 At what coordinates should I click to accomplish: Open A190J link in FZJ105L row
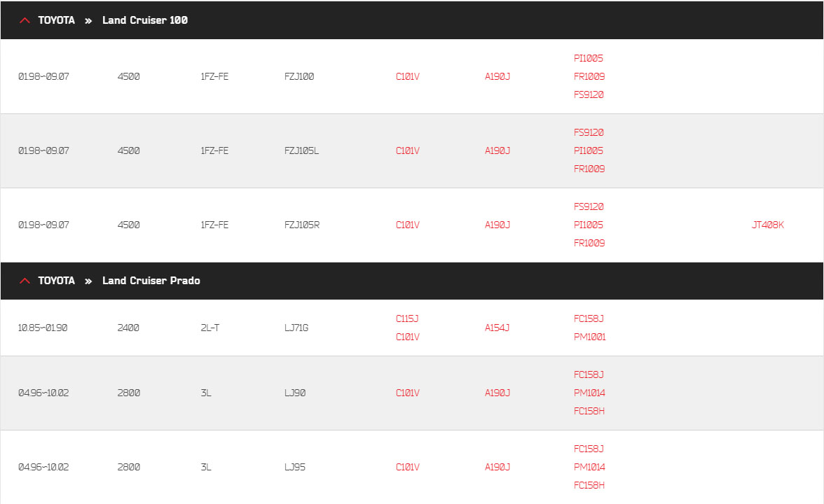tap(497, 150)
